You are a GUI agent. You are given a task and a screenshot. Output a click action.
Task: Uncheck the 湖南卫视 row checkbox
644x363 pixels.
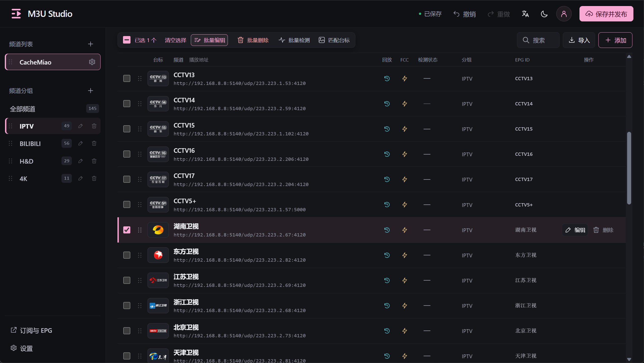[127, 230]
